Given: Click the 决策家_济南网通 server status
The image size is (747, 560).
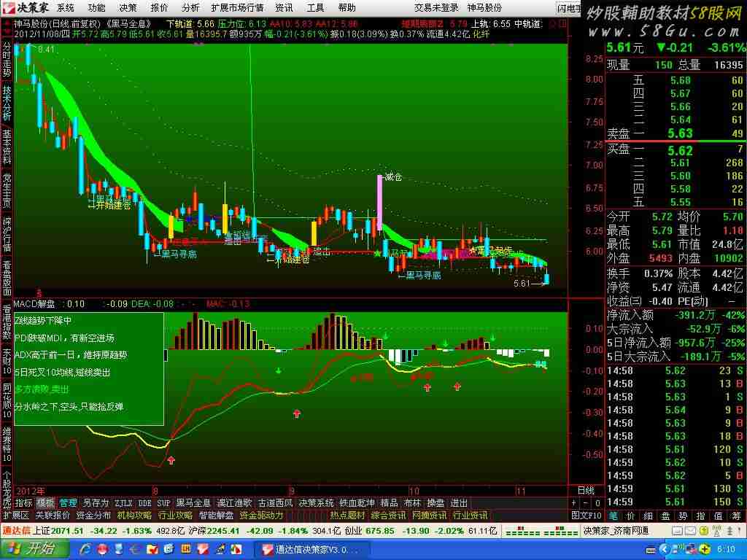Looking at the screenshot, I should [x=616, y=531].
